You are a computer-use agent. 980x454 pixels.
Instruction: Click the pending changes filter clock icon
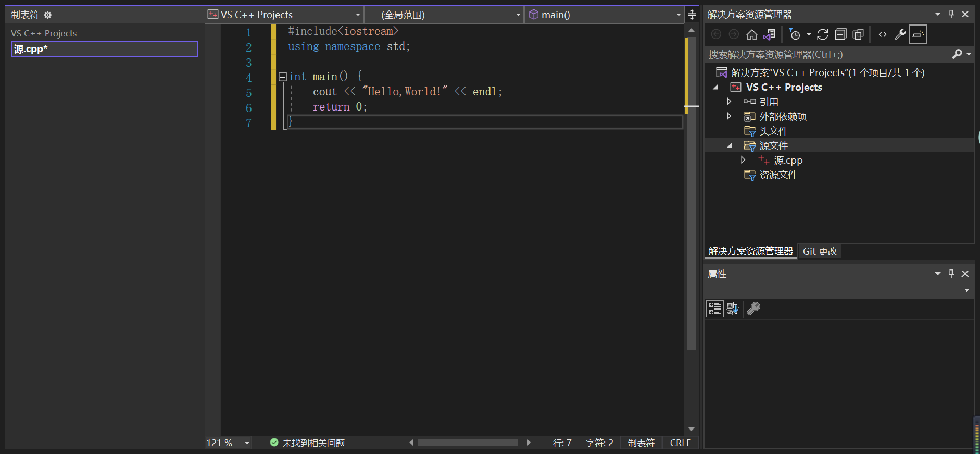(x=795, y=34)
